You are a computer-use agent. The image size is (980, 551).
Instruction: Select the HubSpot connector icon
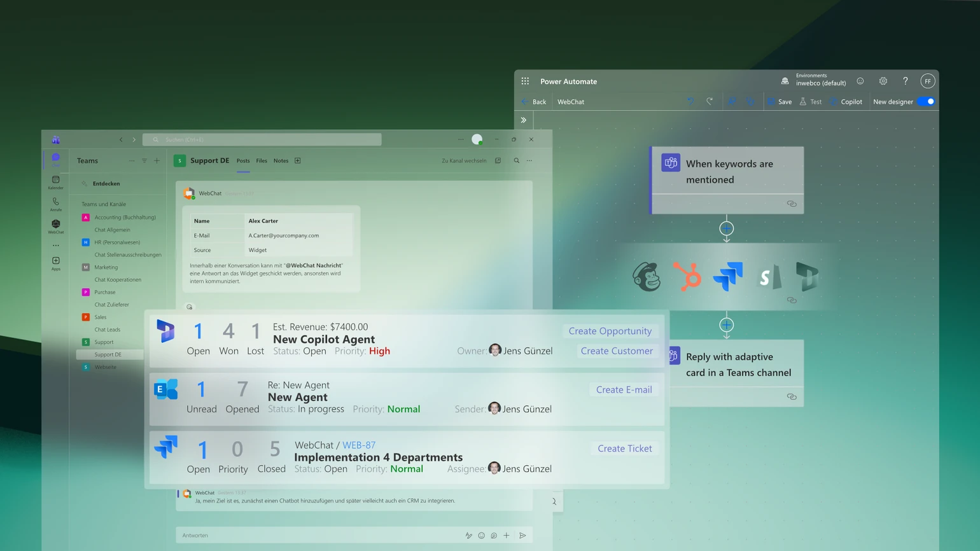687,277
